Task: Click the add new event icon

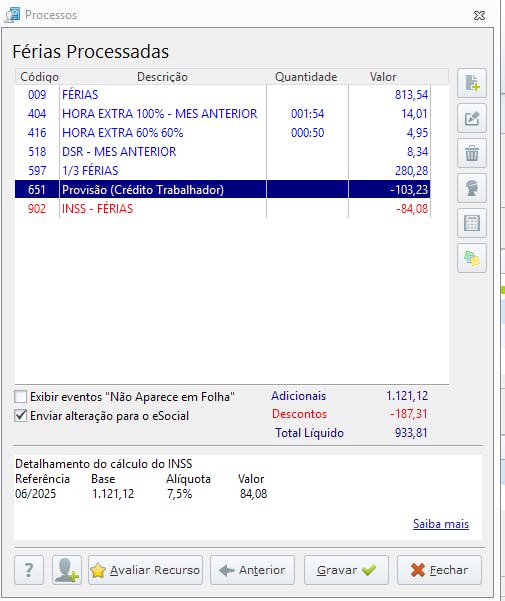Action: click(x=472, y=83)
